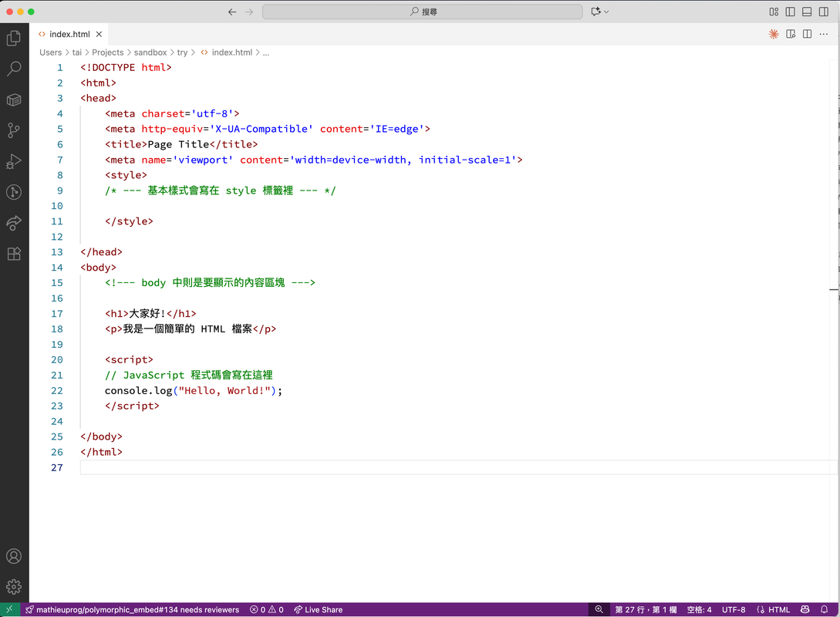Close the index.html tab

coord(99,34)
